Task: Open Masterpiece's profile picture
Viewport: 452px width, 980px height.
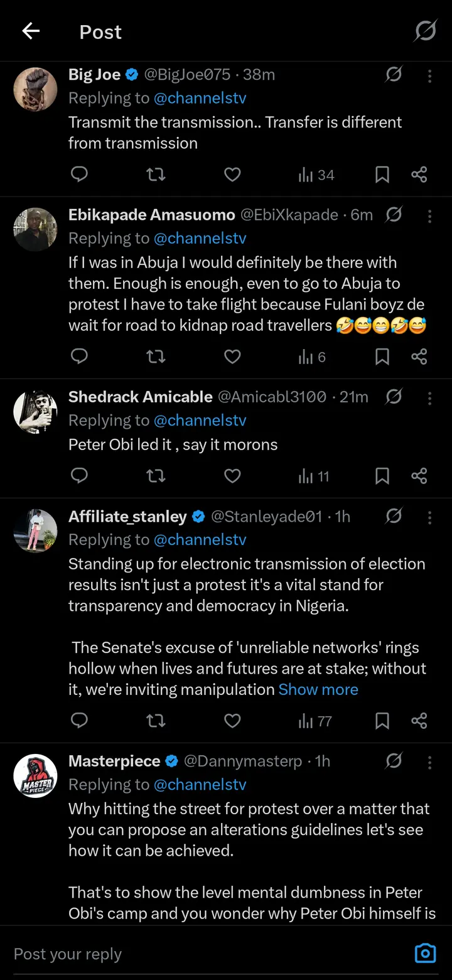Action: click(35, 776)
